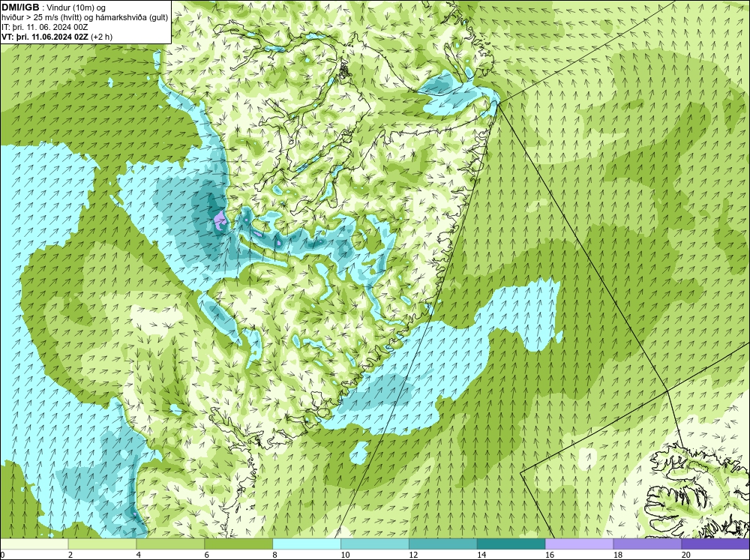
Task: Click the 18–20 m/s medium purple legend swatch
Action: coord(648,544)
